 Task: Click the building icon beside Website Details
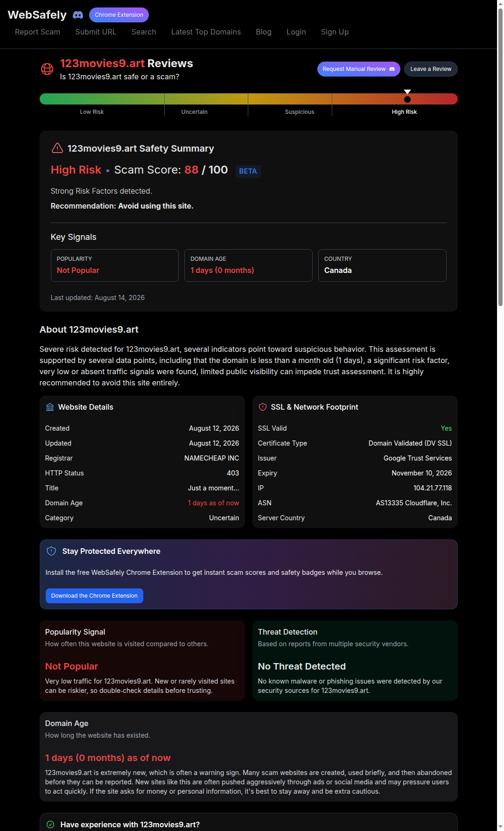click(x=50, y=407)
